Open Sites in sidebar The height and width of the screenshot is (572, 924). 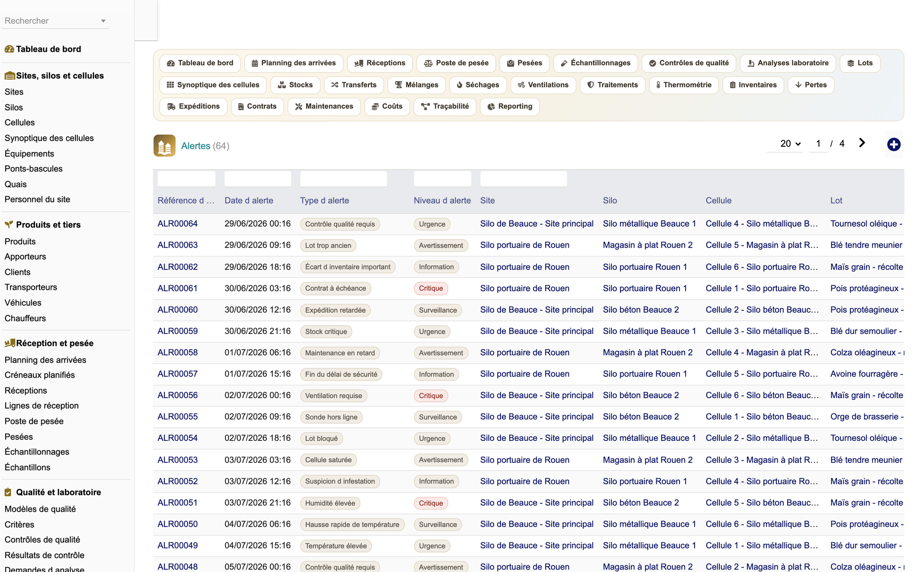click(14, 92)
